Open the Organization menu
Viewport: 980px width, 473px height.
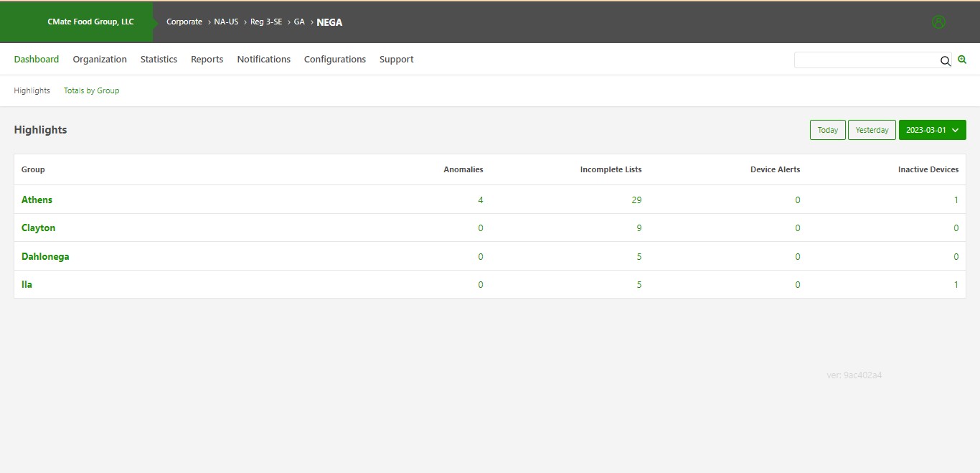(100, 59)
